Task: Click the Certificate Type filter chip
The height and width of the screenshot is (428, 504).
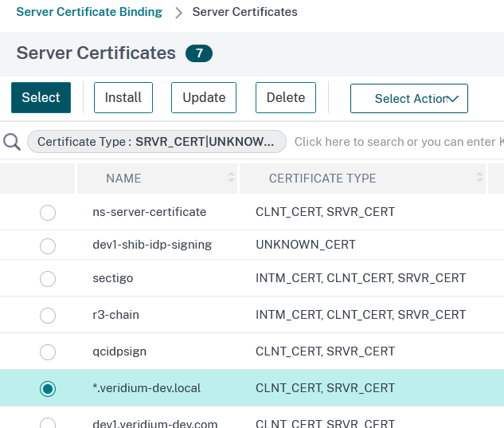Action: click(156, 142)
